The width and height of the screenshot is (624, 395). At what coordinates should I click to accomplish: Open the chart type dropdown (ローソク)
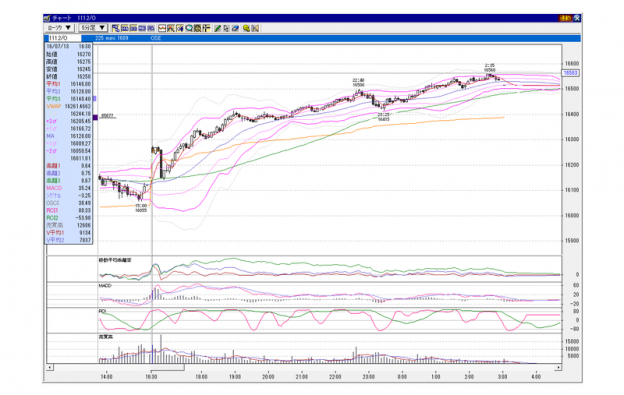click(60, 28)
